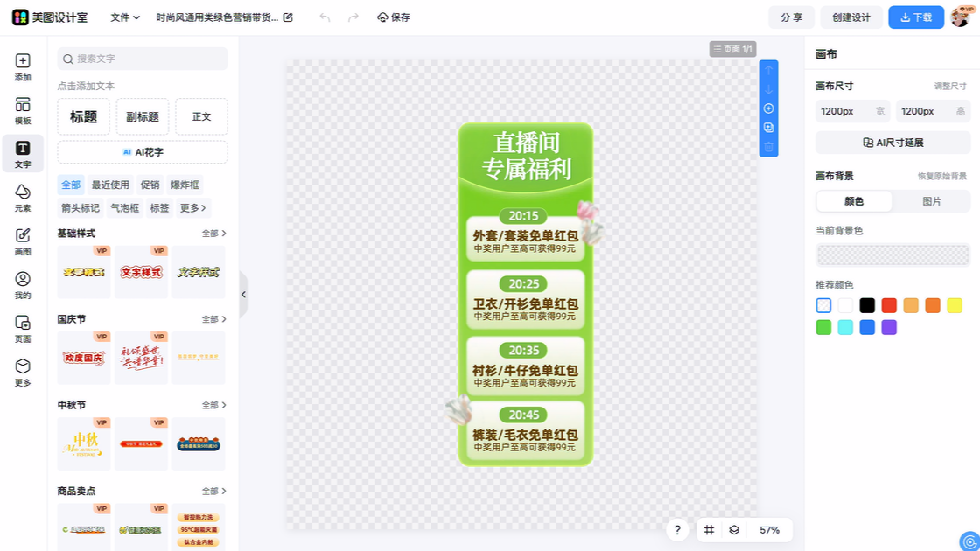Image resolution: width=980 pixels, height=551 pixels.
Task: Click the duplicate page icon on canvas toolbar
Action: click(x=768, y=128)
